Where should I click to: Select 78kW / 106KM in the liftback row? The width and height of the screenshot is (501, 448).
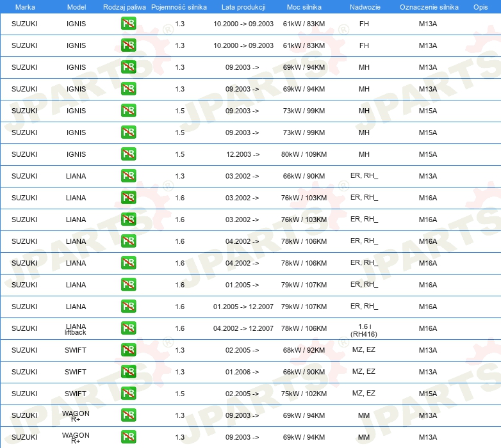304,328
